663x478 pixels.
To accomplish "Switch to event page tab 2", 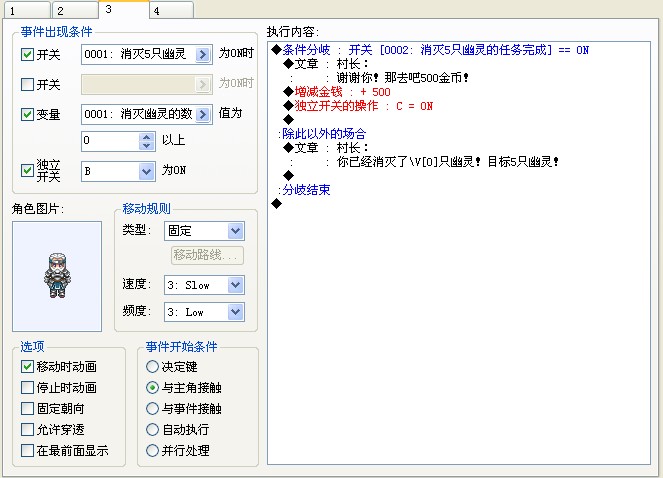I will (75, 11).
